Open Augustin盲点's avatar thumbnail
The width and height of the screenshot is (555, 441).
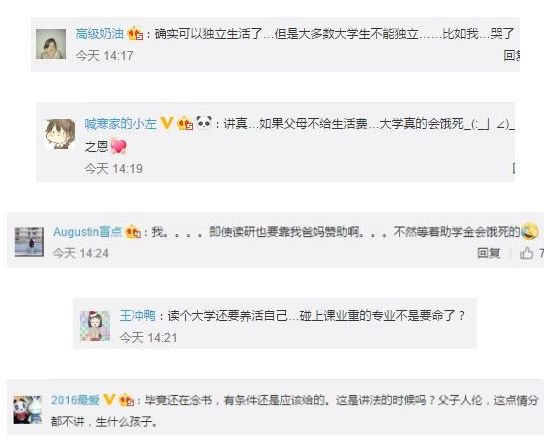pyautogui.click(x=29, y=242)
